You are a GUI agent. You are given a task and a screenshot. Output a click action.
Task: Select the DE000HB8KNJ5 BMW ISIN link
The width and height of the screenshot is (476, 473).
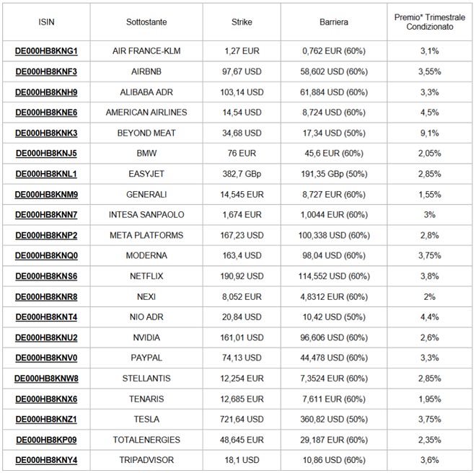click(x=46, y=154)
